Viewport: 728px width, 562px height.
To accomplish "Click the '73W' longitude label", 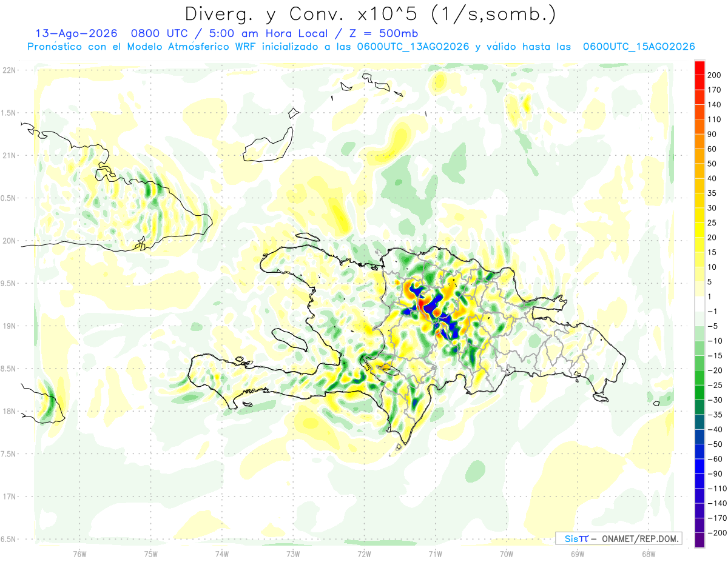I will click(x=293, y=554).
